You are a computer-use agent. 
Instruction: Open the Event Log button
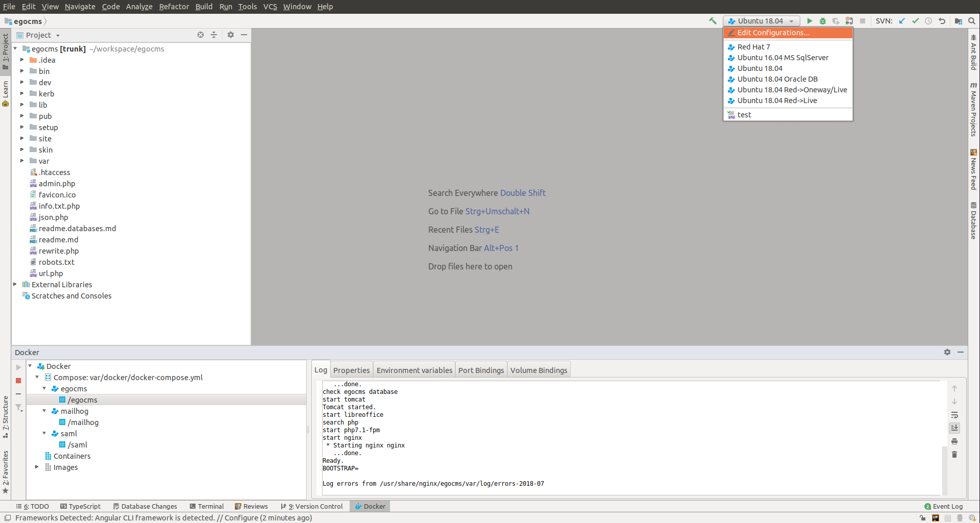click(943, 506)
